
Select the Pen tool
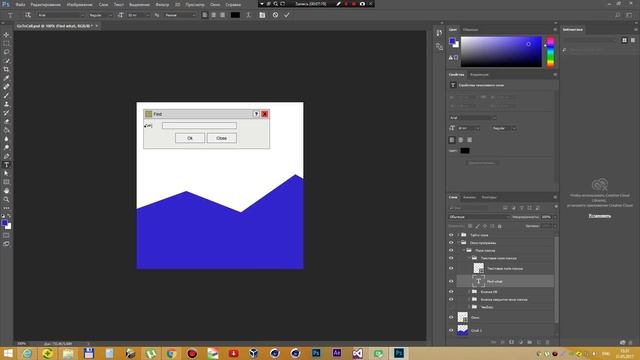pos(6,156)
